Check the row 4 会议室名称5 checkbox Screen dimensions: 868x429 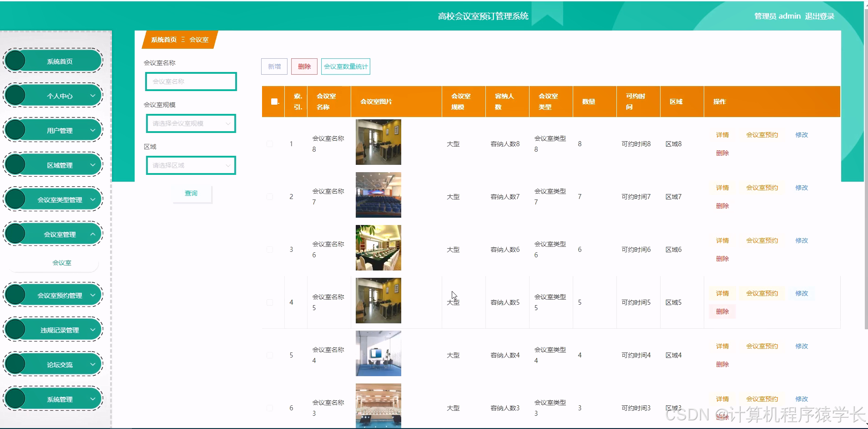point(270,302)
